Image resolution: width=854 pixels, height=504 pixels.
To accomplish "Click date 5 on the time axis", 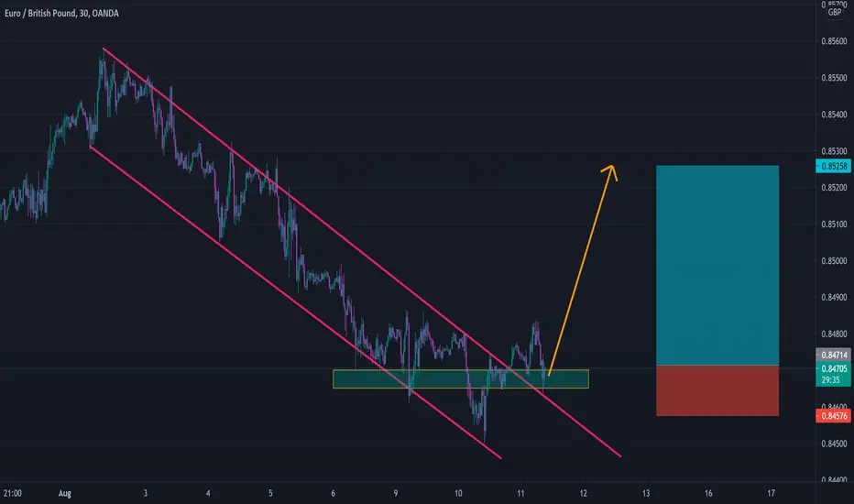I will 270,493.
